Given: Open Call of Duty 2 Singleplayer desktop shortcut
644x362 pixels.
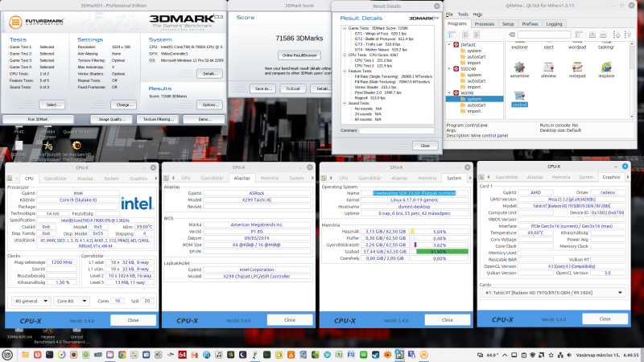Looking at the screenshot, I should click(48, 146).
